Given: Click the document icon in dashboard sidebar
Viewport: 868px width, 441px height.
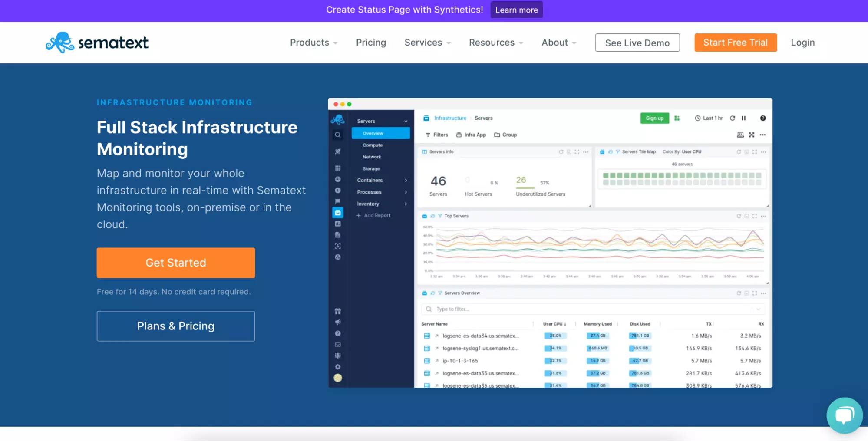Looking at the screenshot, I should coord(337,235).
